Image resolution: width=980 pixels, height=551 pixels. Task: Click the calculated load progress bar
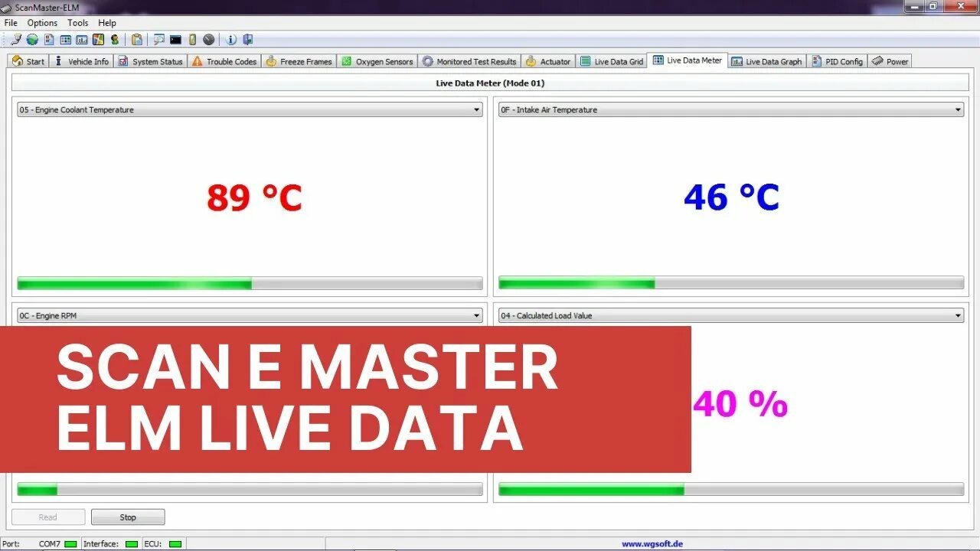click(731, 490)
